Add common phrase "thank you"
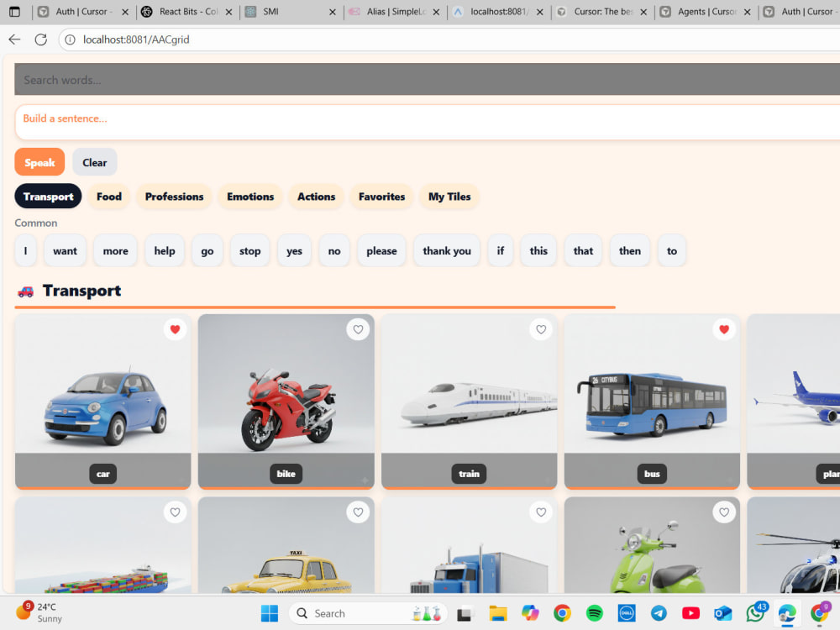 click(447, 250)
